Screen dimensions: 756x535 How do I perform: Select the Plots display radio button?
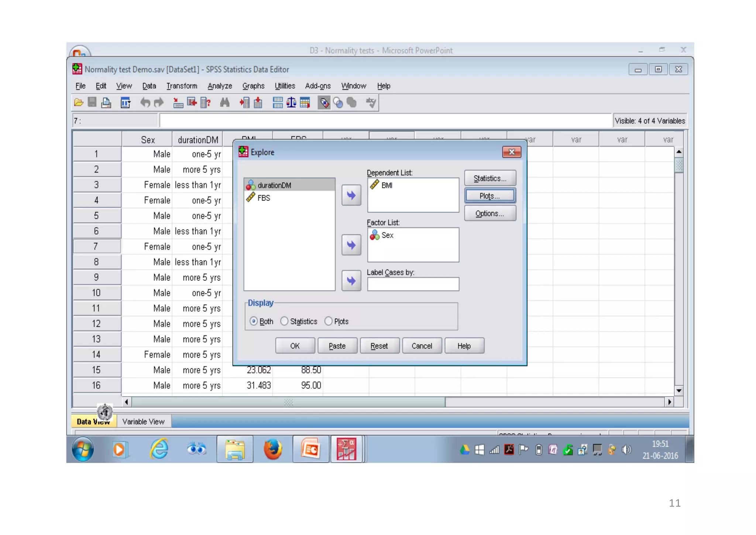pyautogui.click(x=328, y=321)
